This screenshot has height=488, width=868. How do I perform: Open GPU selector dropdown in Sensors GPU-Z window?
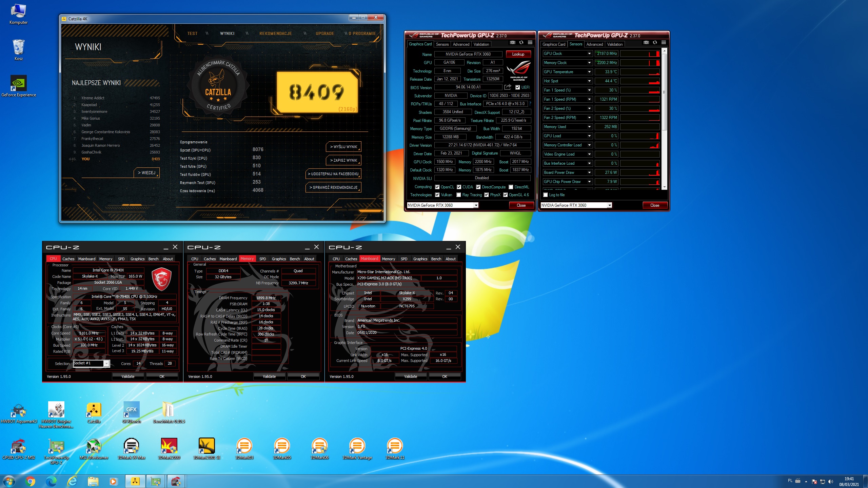[610, 205]
